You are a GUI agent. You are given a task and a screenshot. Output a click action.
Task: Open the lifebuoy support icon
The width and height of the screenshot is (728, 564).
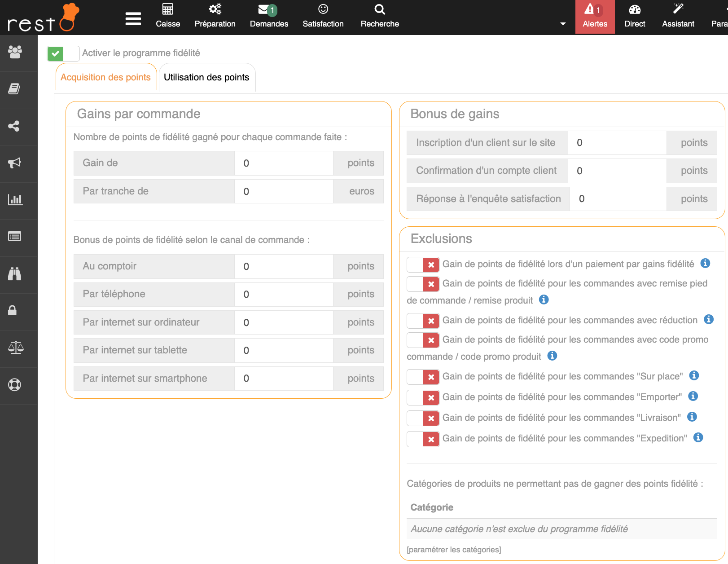coord(15,385)
